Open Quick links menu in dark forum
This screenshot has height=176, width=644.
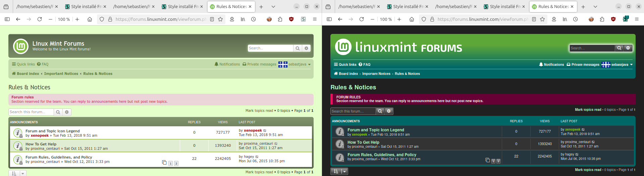tap(345, 64)
